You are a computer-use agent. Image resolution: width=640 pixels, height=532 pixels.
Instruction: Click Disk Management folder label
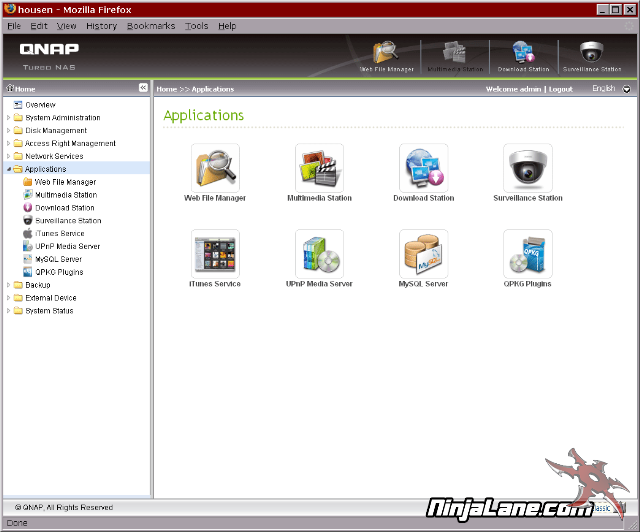click(x=56, y=131)
